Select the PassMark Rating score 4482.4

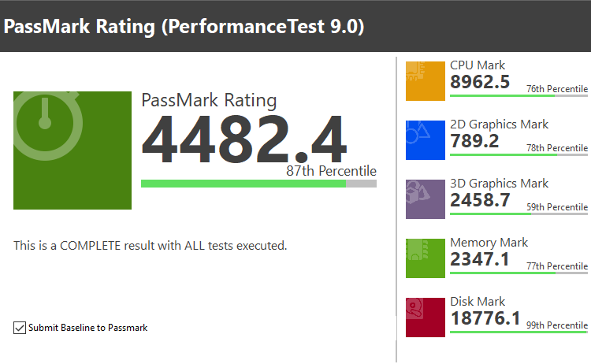243,139
